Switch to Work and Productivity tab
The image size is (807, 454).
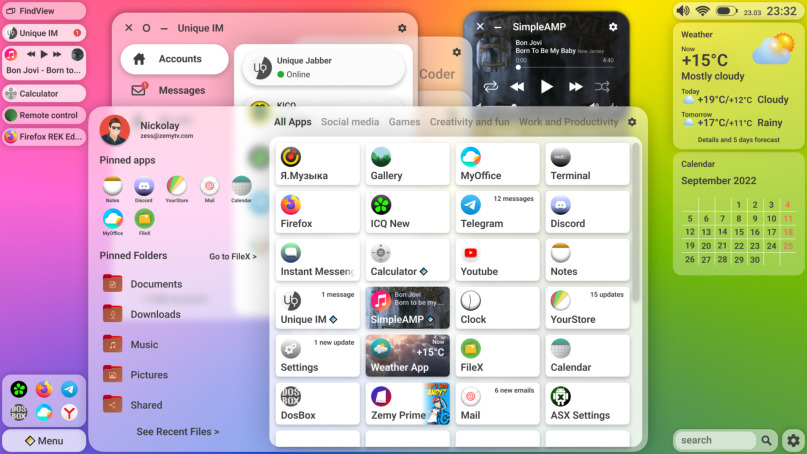(568, 122)
